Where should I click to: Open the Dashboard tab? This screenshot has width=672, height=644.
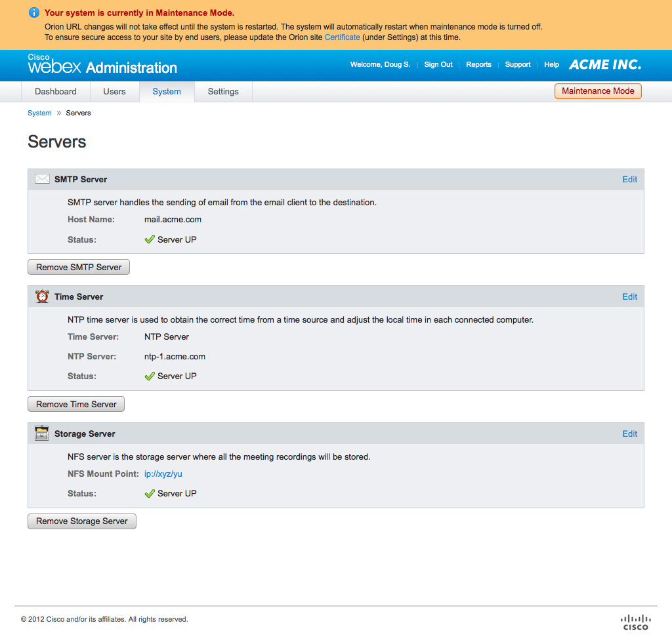(x=56, y=92)
